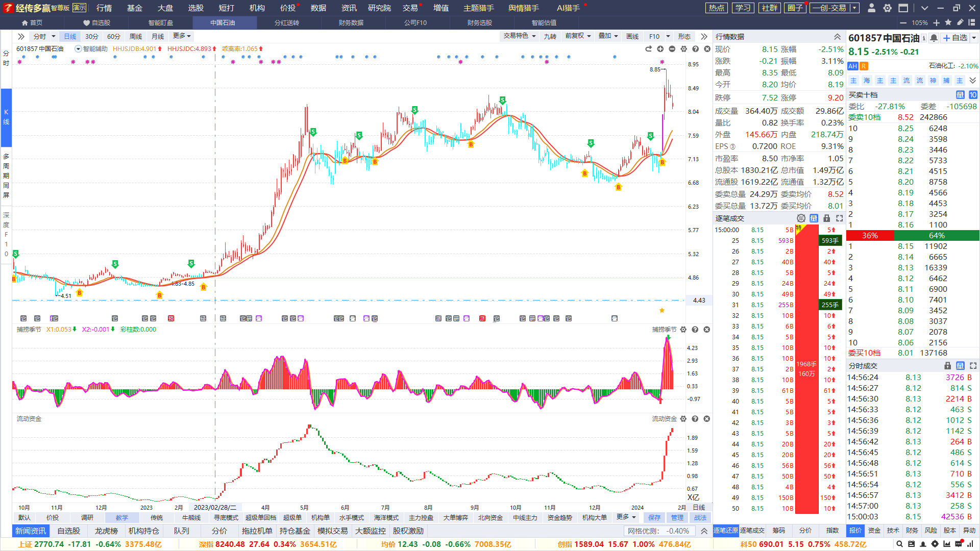Open the user account icon
This screenshot has width=980, height=551.
[x=872, y=8]
